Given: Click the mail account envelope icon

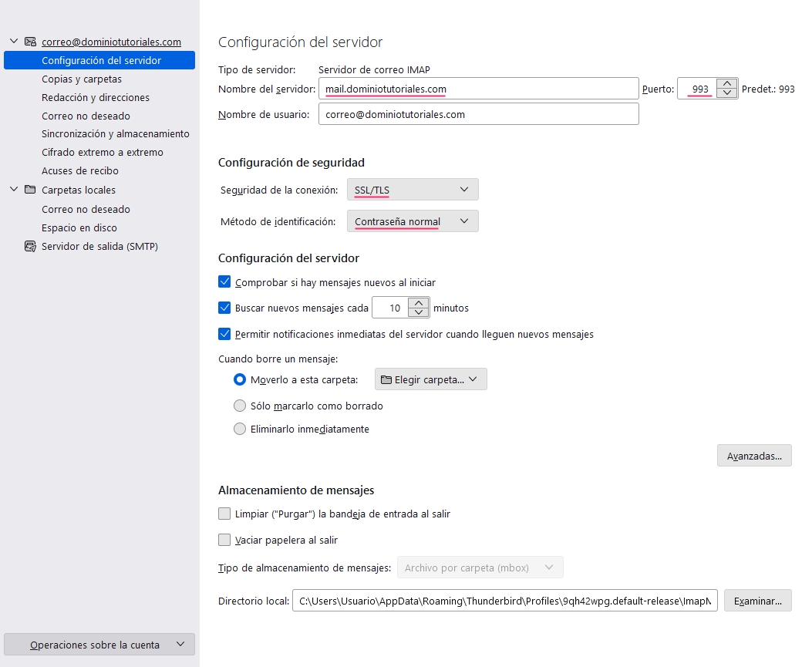Looking at the screenshot, I should pyautogui.click(x=31, y=42).
